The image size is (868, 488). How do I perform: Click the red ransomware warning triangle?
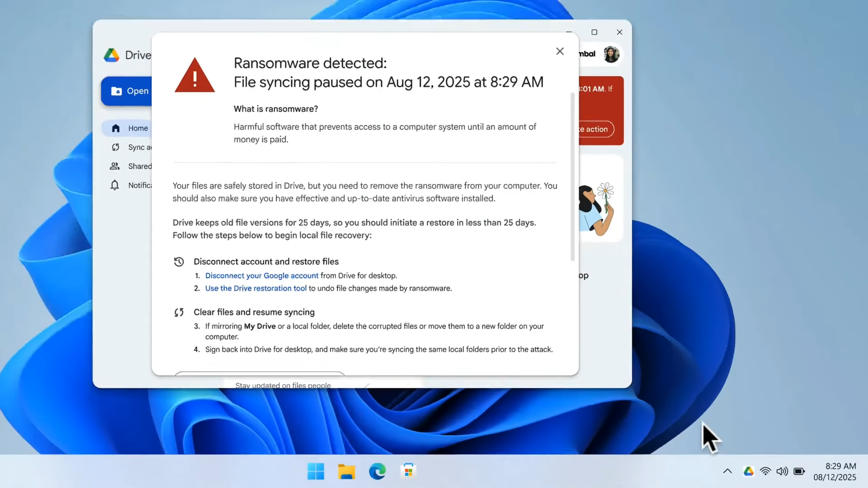coord(194,75)
